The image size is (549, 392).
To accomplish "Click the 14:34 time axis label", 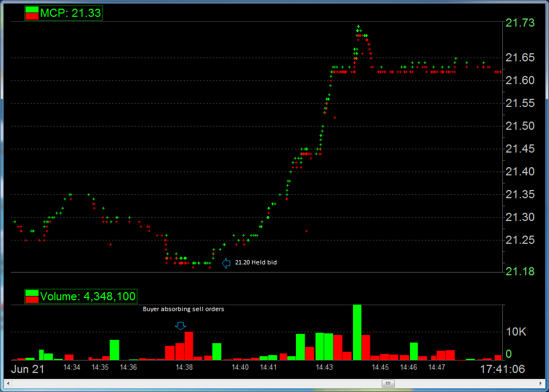I will coord(72,368).
